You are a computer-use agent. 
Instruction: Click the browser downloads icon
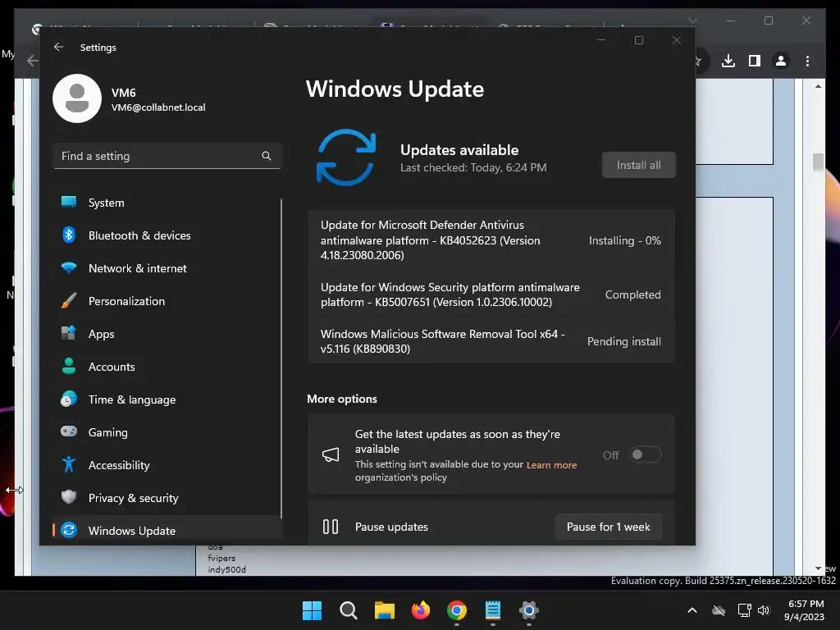click(728, 61)
